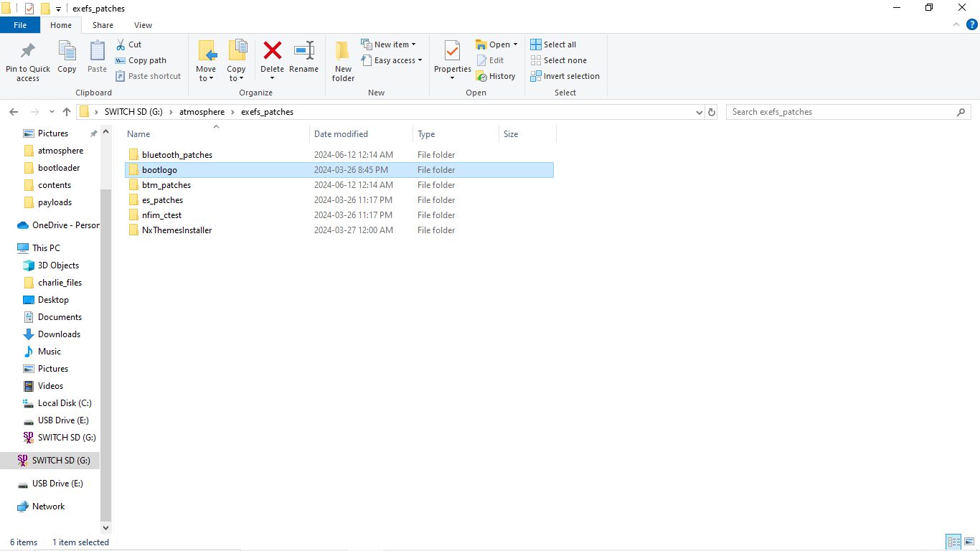
Task: Click the Properties checkmark icon
Action: [452, 51]
